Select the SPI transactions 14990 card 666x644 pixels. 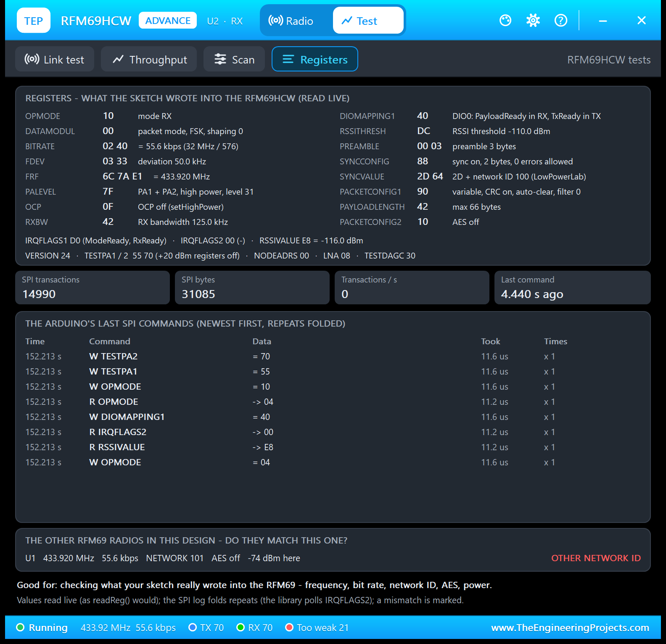pyautogui.click(x=92, y=288)
